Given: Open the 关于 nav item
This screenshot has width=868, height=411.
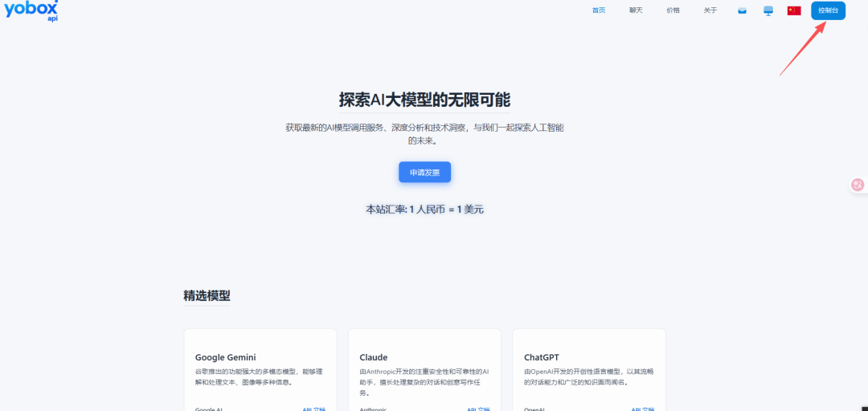Looking at the screenshot, I should (x=710, y=10).
